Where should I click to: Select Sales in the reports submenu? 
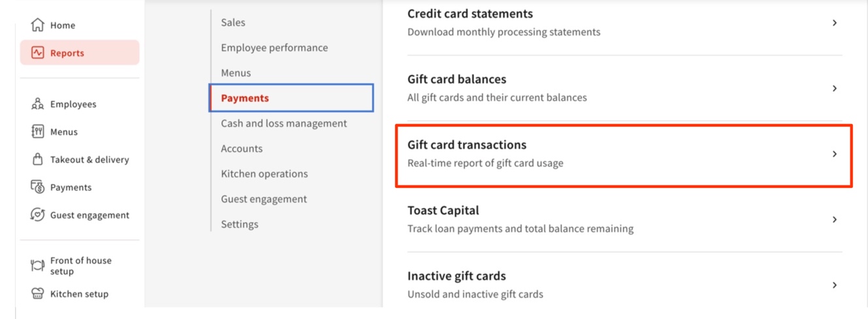(x=233, y=22)
